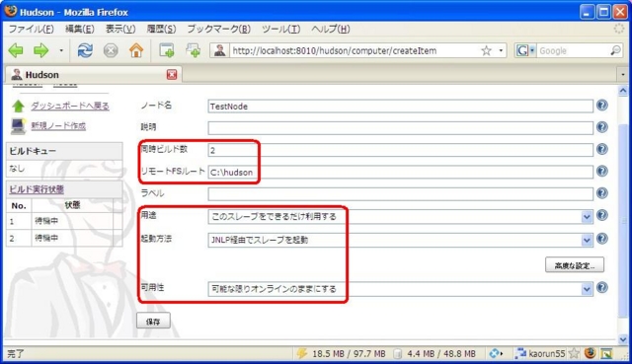The height and width of the screenshot is (364, 632).
Task: Click the Firefox globe icon in status bar
Action: click(x=591, y=353)
